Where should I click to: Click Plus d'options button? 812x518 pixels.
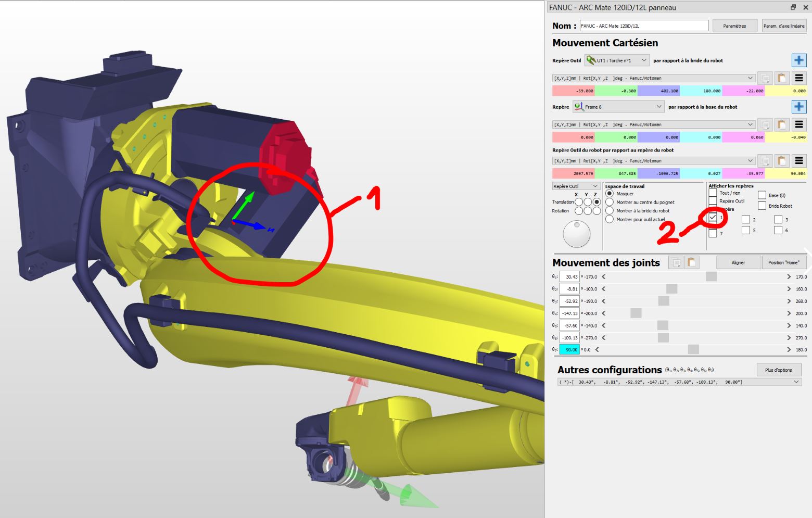pos(778,370)
